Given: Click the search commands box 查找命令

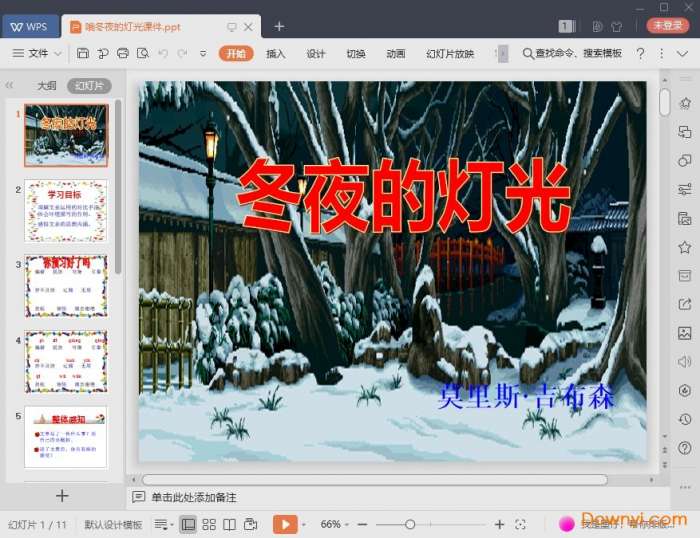Looking at the screenshot, I should [x=572, y=54].
